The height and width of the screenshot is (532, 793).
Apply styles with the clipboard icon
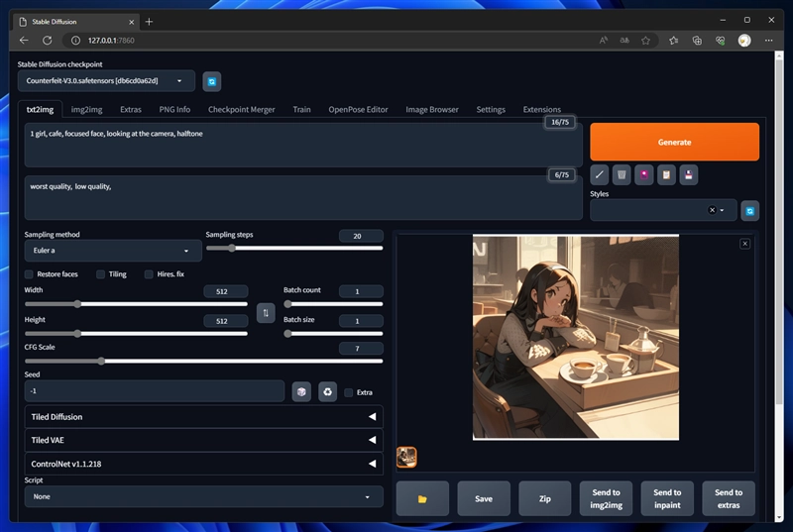pyautogui.click(x=666, y=174)
